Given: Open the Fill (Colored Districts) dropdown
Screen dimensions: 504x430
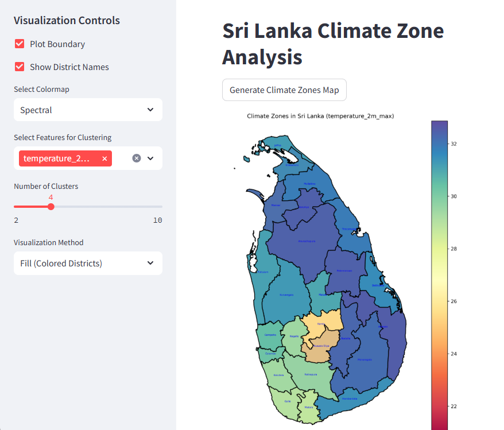Looking at the screenshot, I should pyautogui.click(x=88, y=263).
